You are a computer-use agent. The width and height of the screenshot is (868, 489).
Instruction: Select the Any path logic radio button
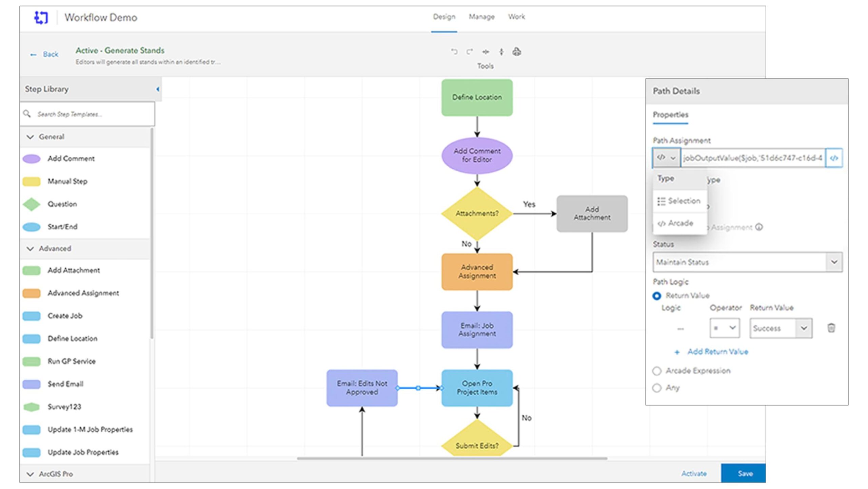(x=657, y=388)
